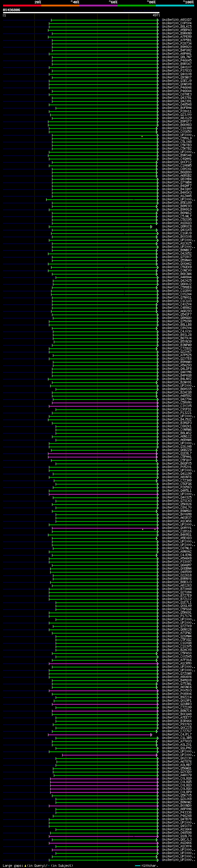Screen dimensions: 197x868
Task: Select the UniRef100_C5PHA1 label
Action: coord(177,457)
